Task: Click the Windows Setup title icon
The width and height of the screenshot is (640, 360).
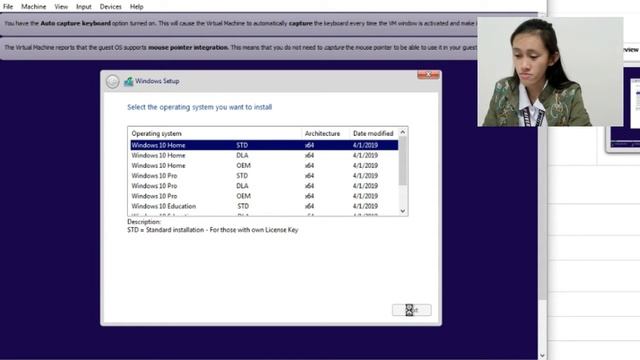Action: point(129,81)
